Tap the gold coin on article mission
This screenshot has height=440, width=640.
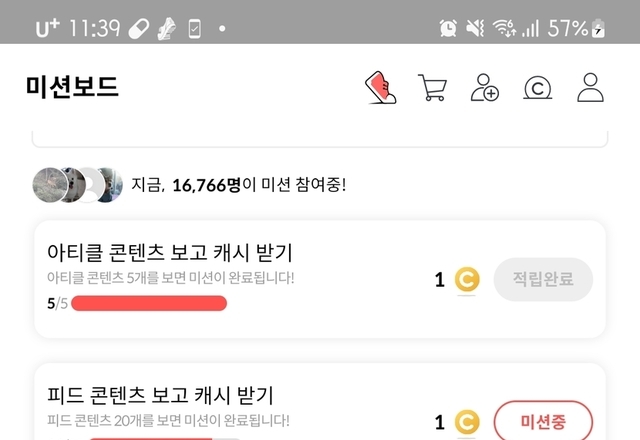tap(466, 280)
